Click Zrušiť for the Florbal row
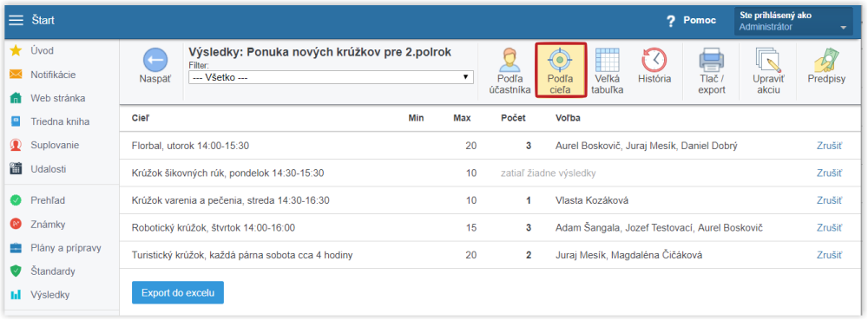868x320 pixels. (x=829, y=146)
